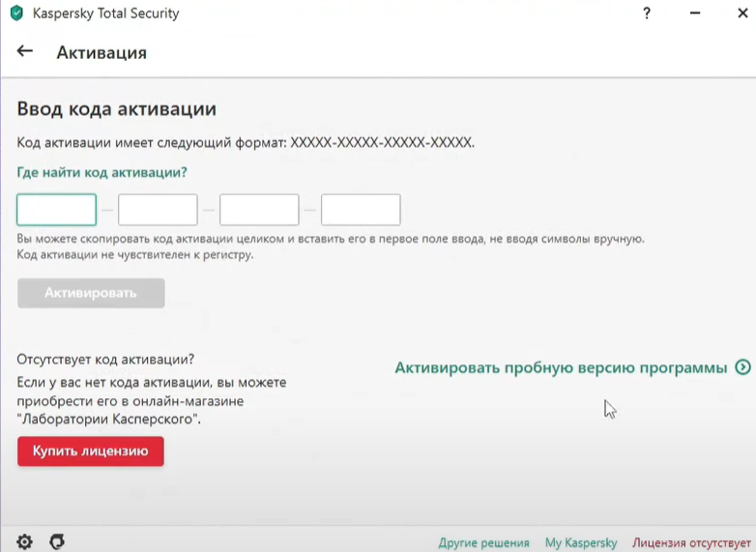Click the circled arrow beside trial activation link
The width and height of the screenshot is (756, 552).
743,367
